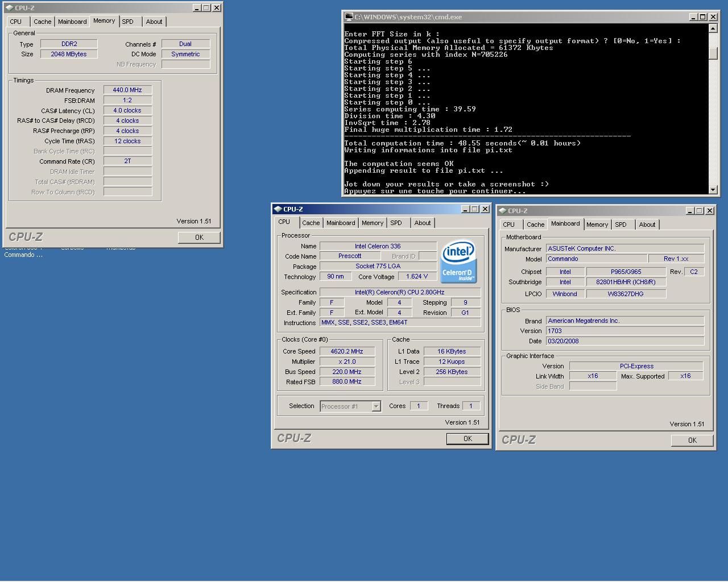Select Cache tab in the Celeron CPU-Z window
Viewport: 728px width, 582px height.
coord(311,223)
